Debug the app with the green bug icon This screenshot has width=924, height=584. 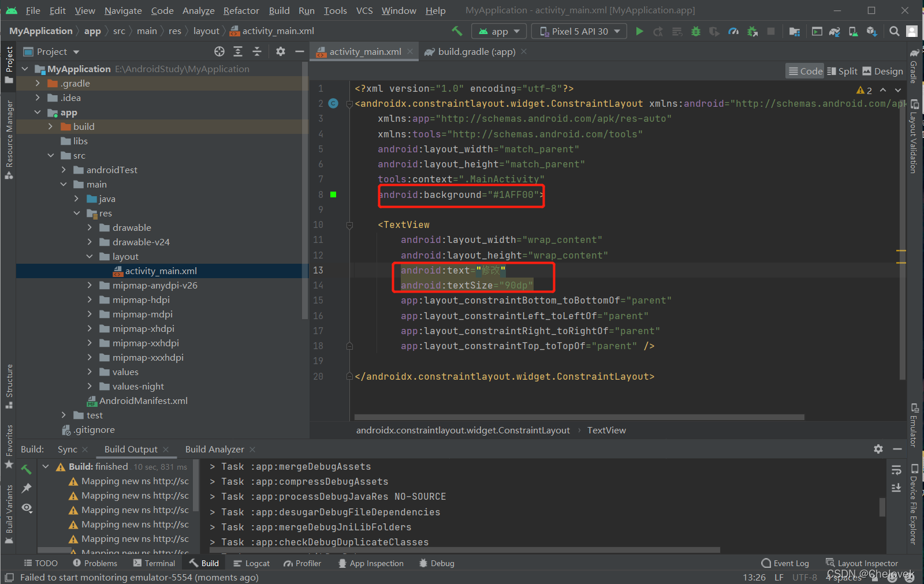click(696, 31)
